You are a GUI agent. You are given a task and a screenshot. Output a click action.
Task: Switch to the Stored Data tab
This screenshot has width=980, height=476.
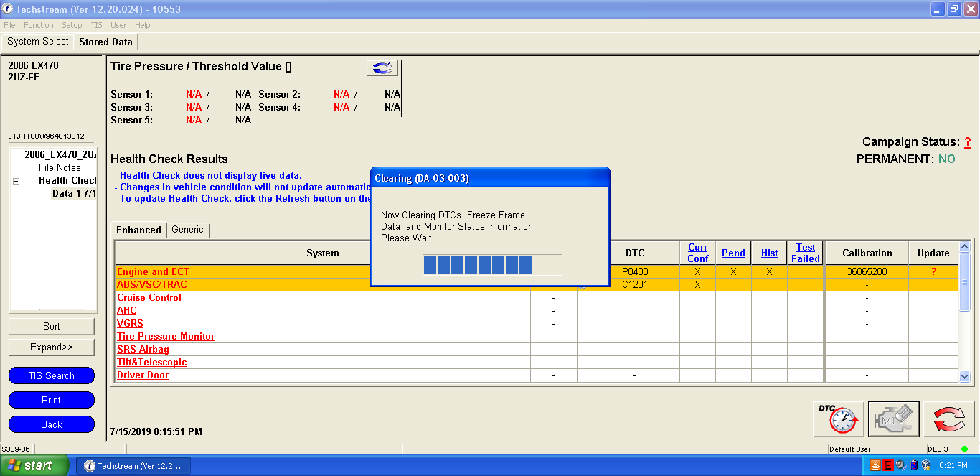click(x=105, y=42)
